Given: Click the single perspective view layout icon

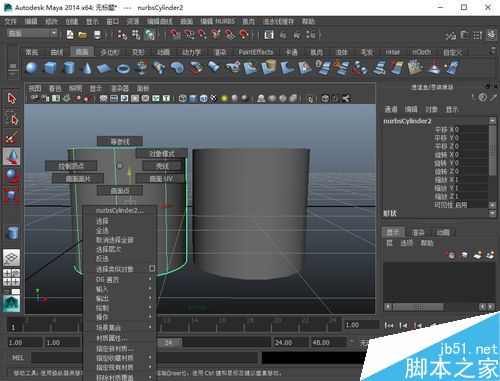Looking at the screenshot, I should point(12,257).
